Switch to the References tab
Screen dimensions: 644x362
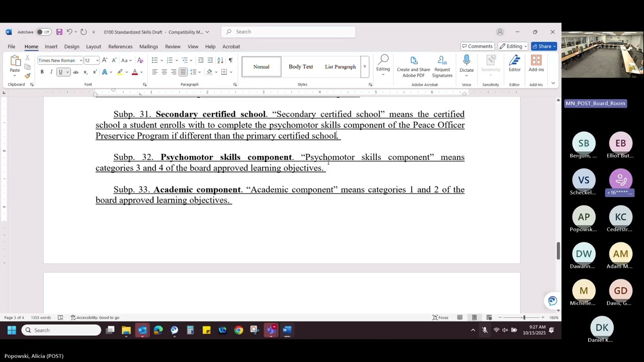(120, 47)
